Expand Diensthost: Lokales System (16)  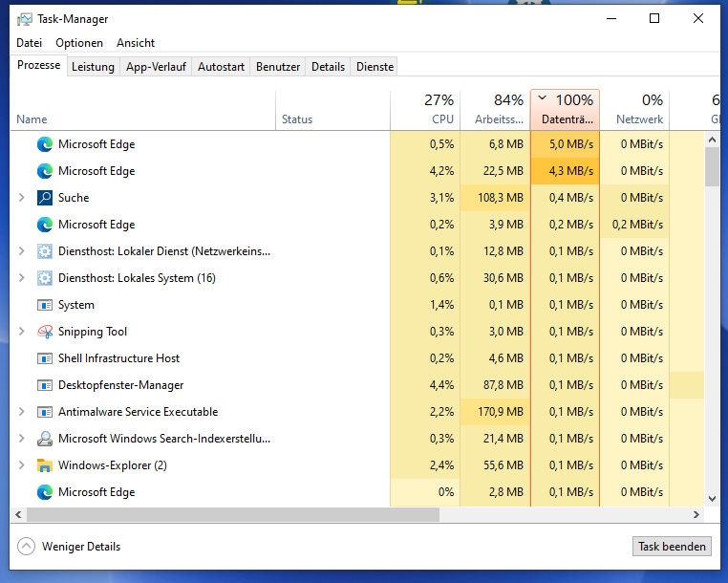pyautogui.click(x=21, y=278)
